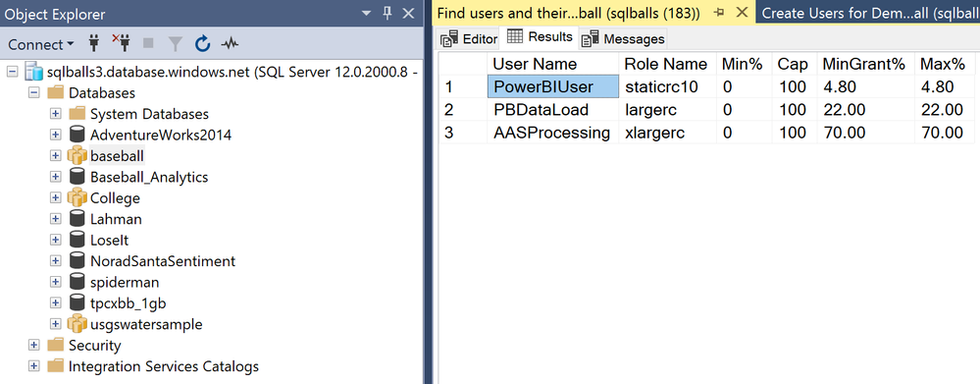The height and width of the screenshot is (384, 980).
Task: Expand Baseball_Analytics database node
Action: (x=55, y=177)
